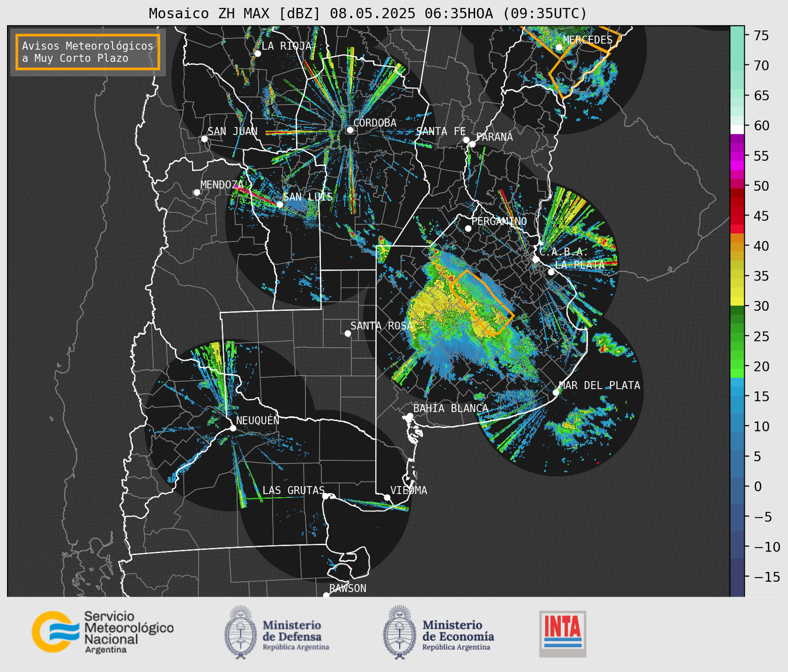Click the green 25 dBZ color band
Viewport: 788px width, 672px height.
737,336
